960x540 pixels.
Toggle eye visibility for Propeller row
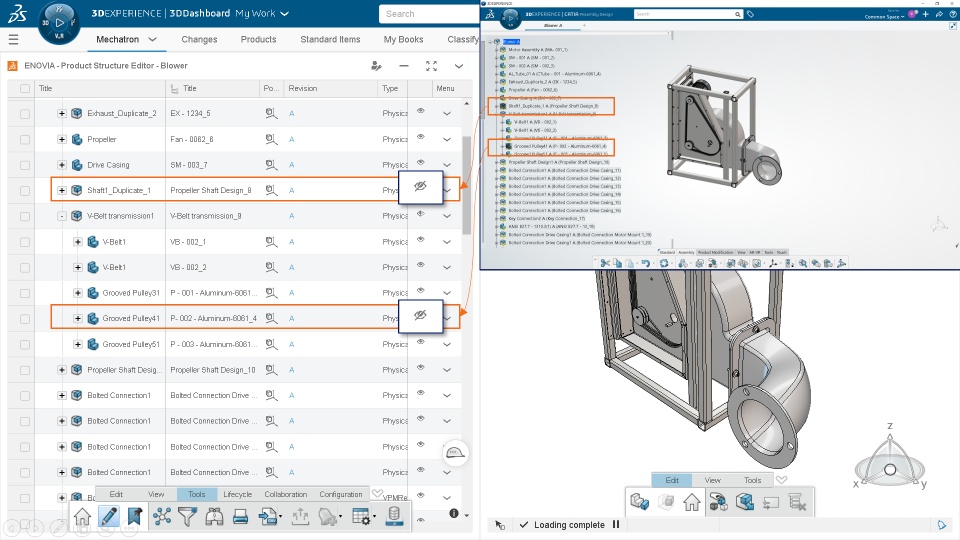pyautogui.click(x=421, y=137)
